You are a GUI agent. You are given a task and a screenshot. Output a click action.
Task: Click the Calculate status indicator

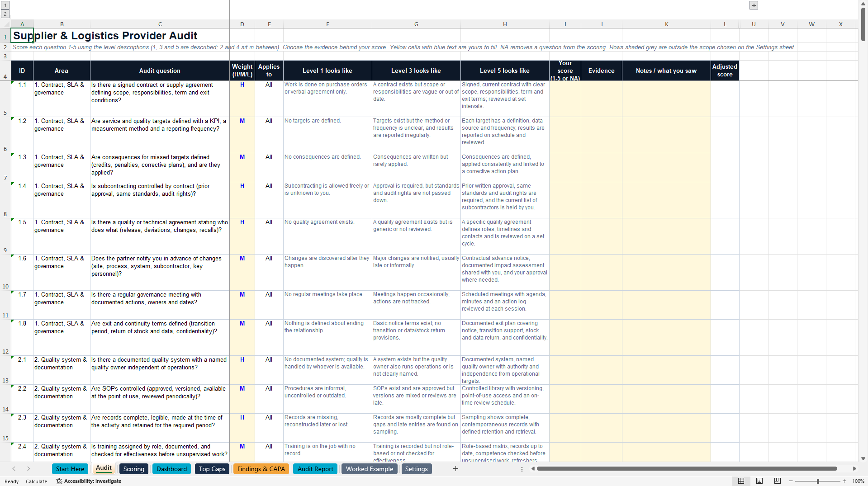click(x=36, y=481)
